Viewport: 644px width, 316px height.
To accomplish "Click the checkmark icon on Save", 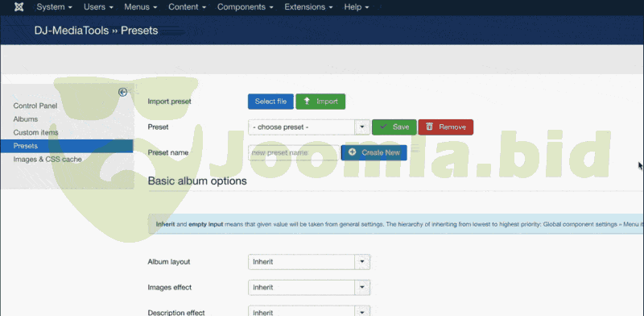I will point(383,127).
